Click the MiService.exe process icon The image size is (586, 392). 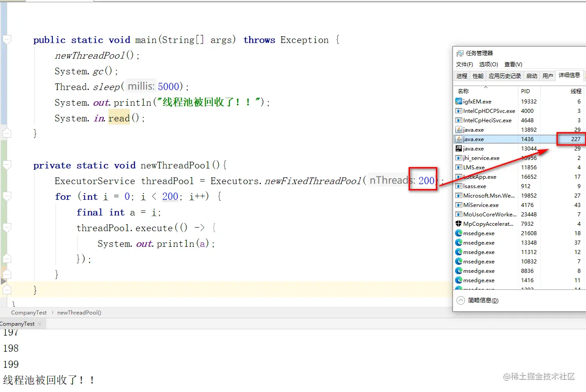[x=459, y=205]
